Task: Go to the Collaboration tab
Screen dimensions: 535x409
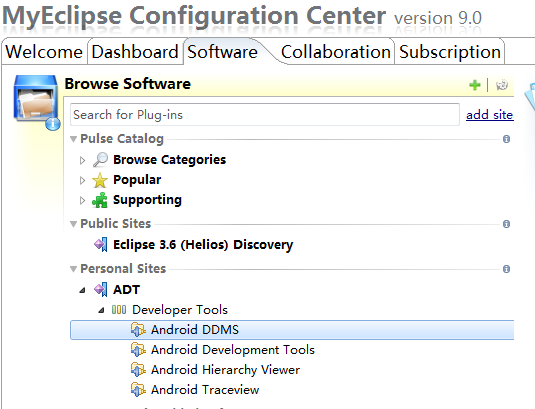Action: [336, 52]
